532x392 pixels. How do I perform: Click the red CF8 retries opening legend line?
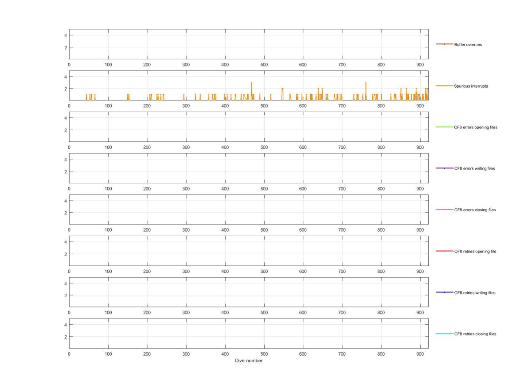coord(444,251)
